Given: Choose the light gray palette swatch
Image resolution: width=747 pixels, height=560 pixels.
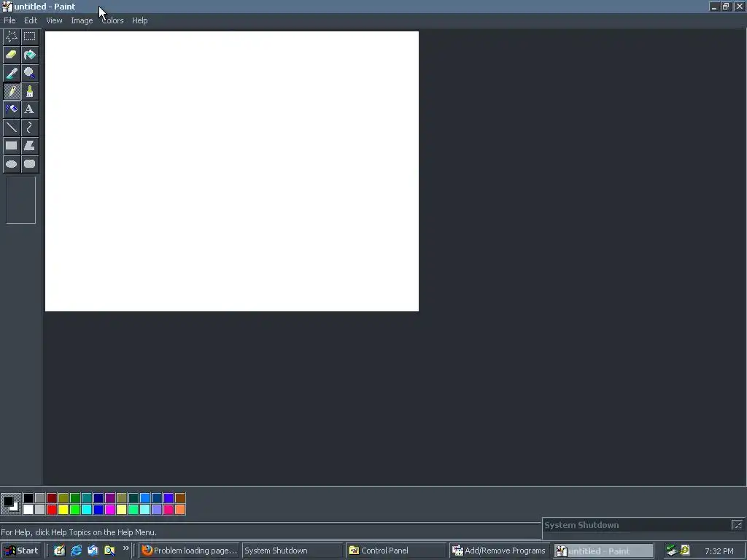Looking at the screenshot, I should click(x=40, y=510).
